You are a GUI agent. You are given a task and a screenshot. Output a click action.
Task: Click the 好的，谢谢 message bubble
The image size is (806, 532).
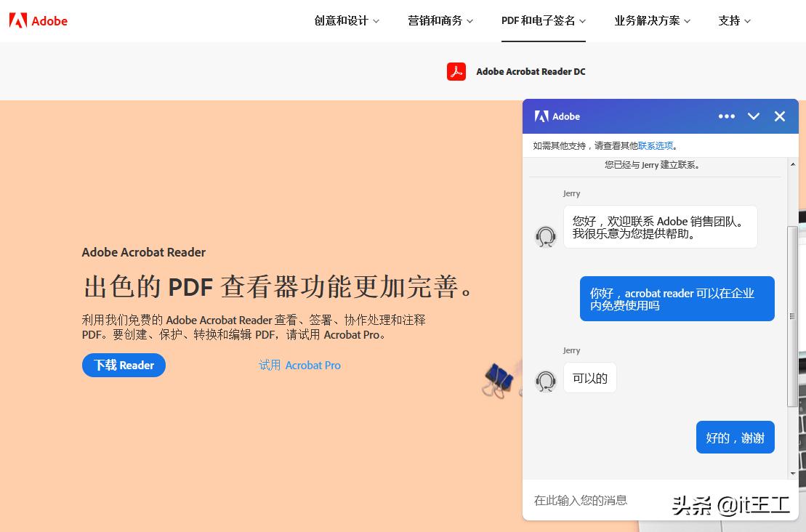pyautogui.click(x=736, y=438)
